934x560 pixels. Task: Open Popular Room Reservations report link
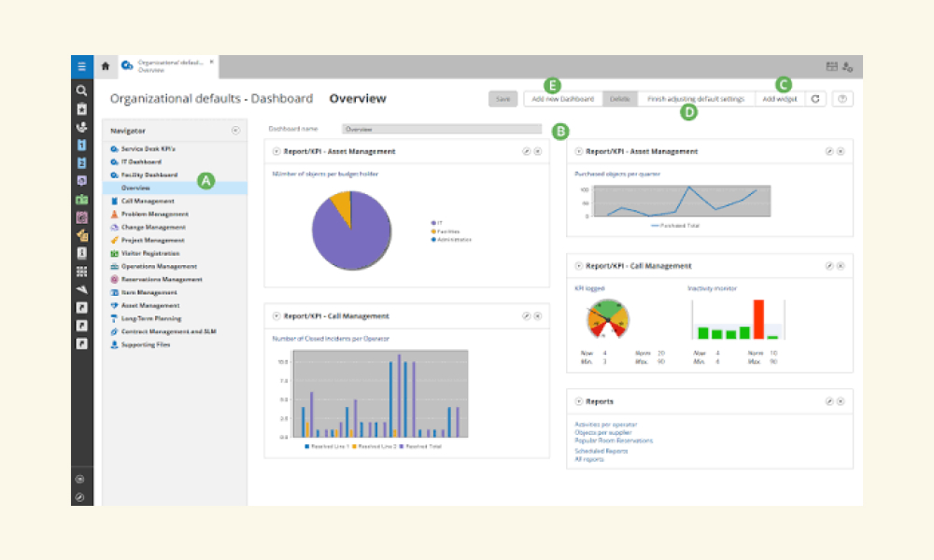[614, 441]
